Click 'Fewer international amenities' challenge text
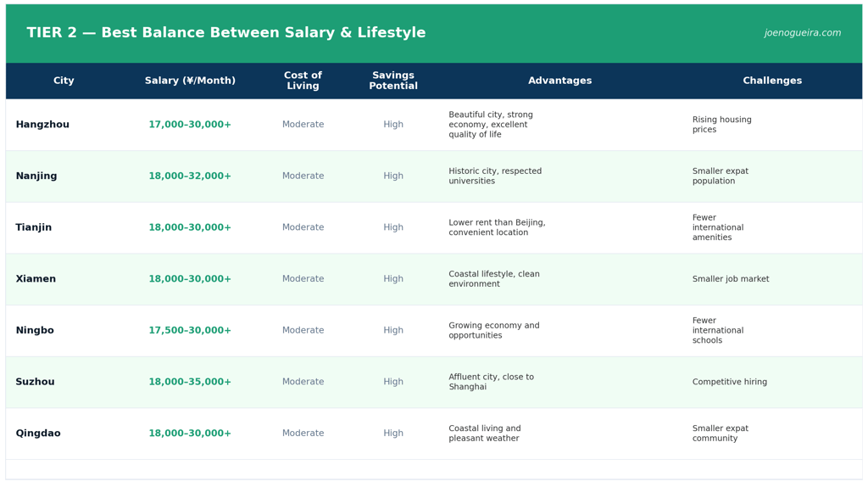868x487 pixels. point(718,227)
